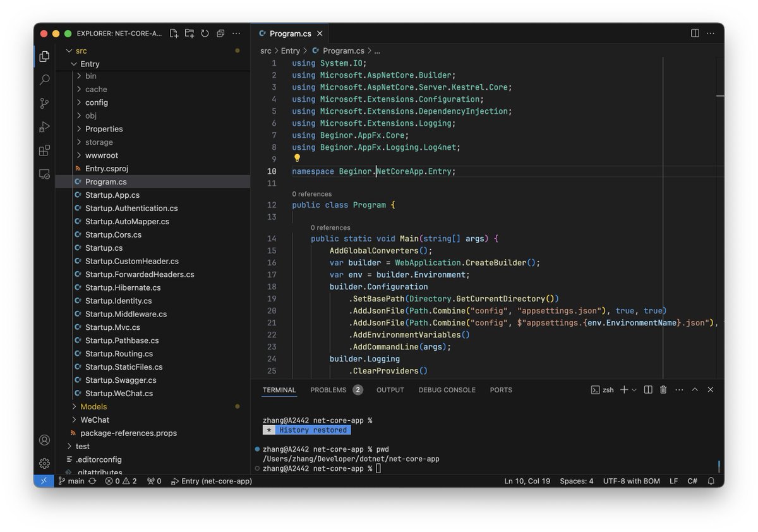The image size is (758, 532).
Task: Synchronize changes icon in status bar
Action: pos(92,481)
